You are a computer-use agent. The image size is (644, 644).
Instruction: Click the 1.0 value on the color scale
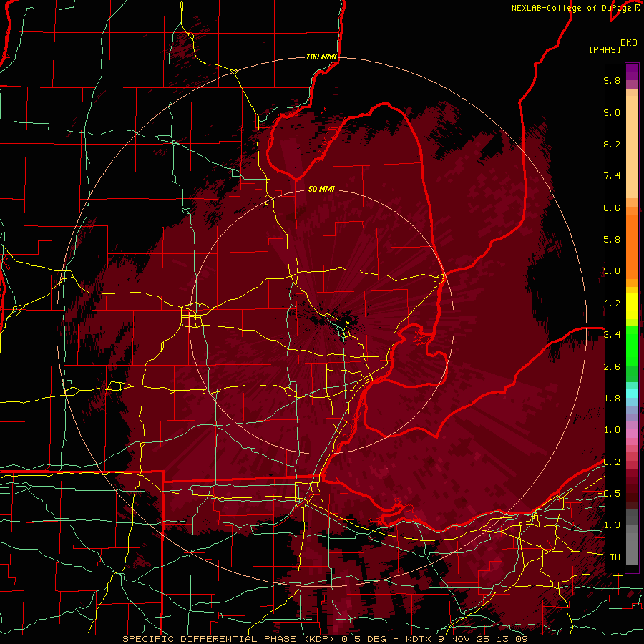[612, 430]
